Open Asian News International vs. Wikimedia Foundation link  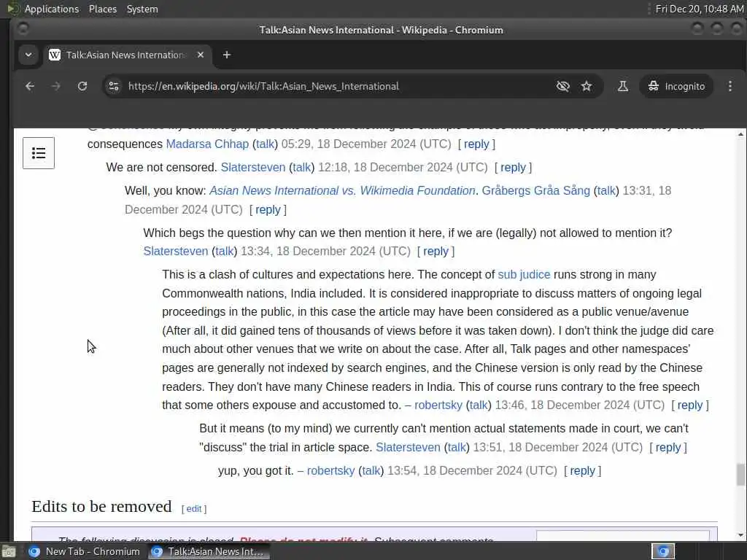342,190
